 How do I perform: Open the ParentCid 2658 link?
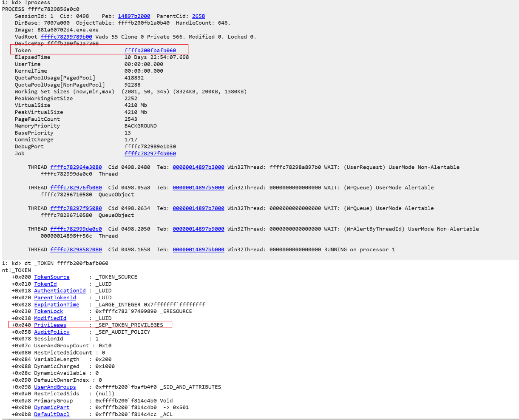(198, 16)
